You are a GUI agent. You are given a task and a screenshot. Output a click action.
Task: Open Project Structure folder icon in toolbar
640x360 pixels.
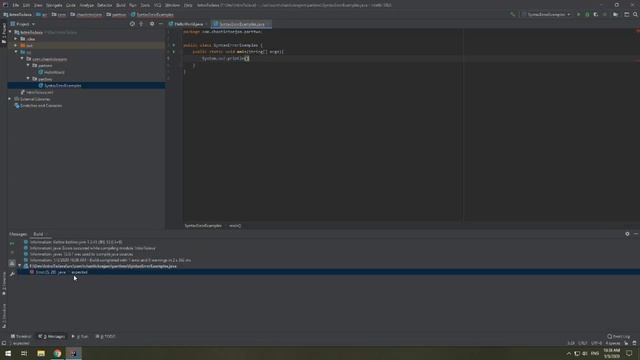coord(616,14)
